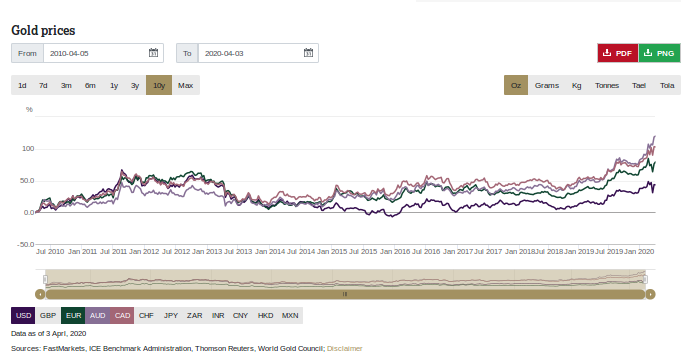Switch to the Max time range
The height and width of the screenshot is (360, 685).
[x=186, y=85]
